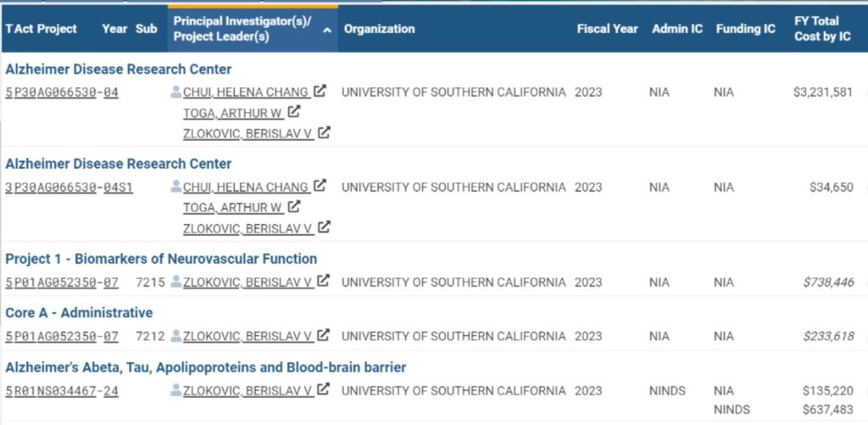Click project number 5R01NS034467-24
Viewport: 868px width, 425px height.
(62, 391)
